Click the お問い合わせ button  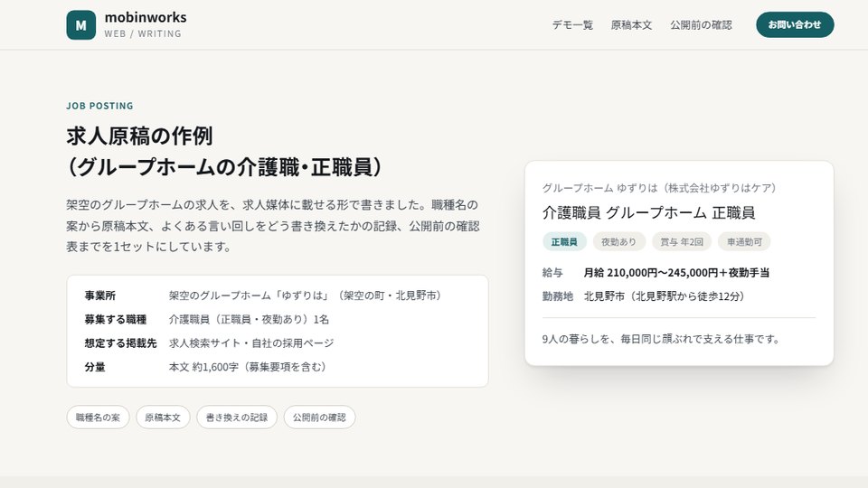795,25
